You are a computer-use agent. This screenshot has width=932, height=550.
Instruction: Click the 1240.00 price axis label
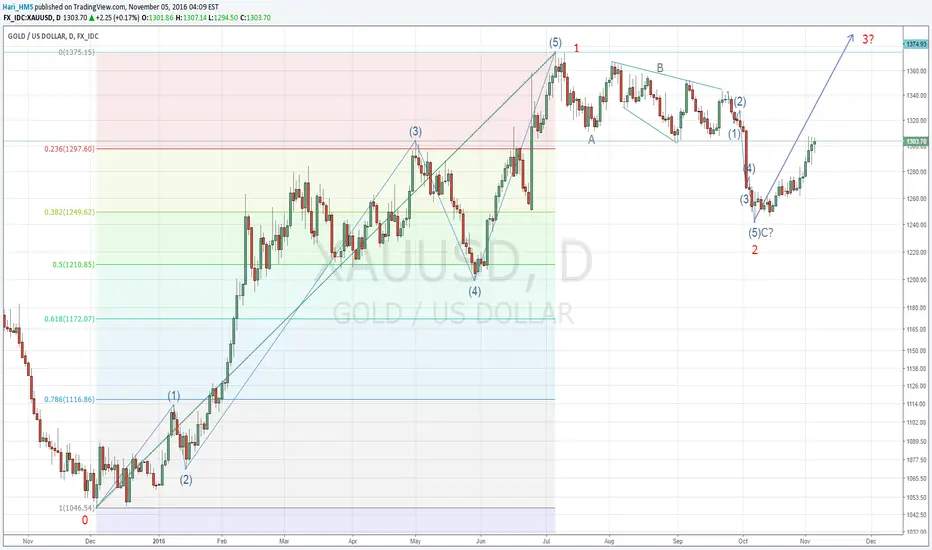pyautogui.click(x=917, y=225)
